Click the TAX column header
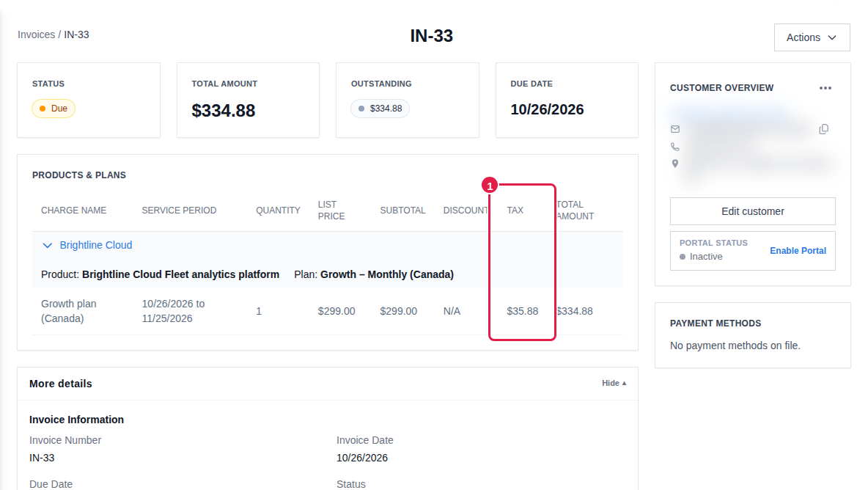The height and width of the screenshot is (490, 868). [x=515, y=211]
